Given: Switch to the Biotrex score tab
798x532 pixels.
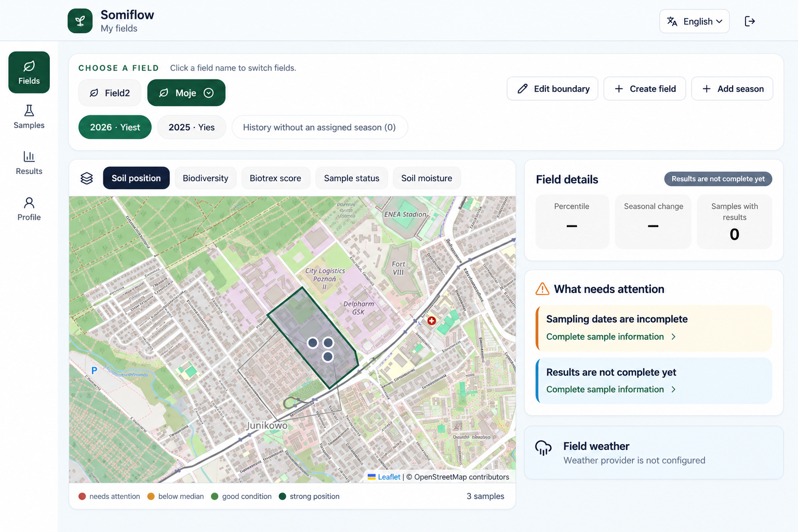Looking at the screenshot, I should (x=275, y=178).
